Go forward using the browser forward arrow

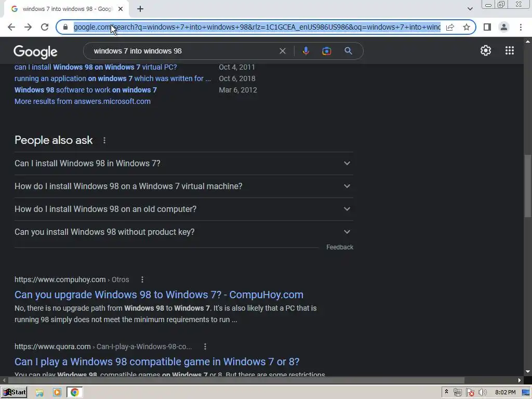point(28,27)
